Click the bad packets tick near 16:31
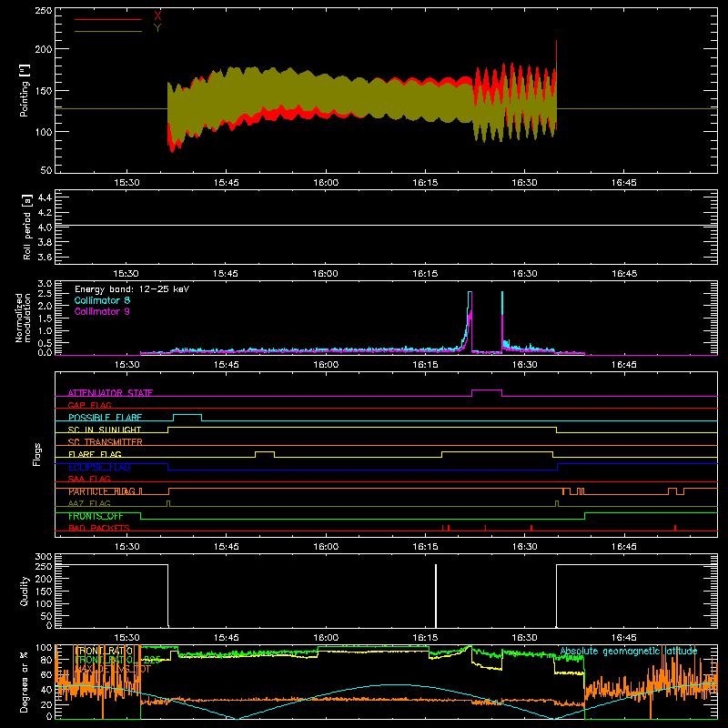The image size is (728, 728). [x=531, y=528]
